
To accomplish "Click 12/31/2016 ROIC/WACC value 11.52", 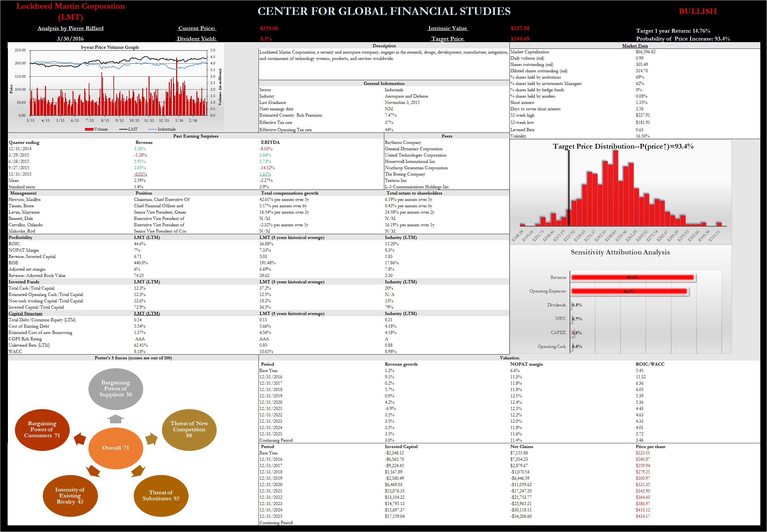I will click(640, 377).
